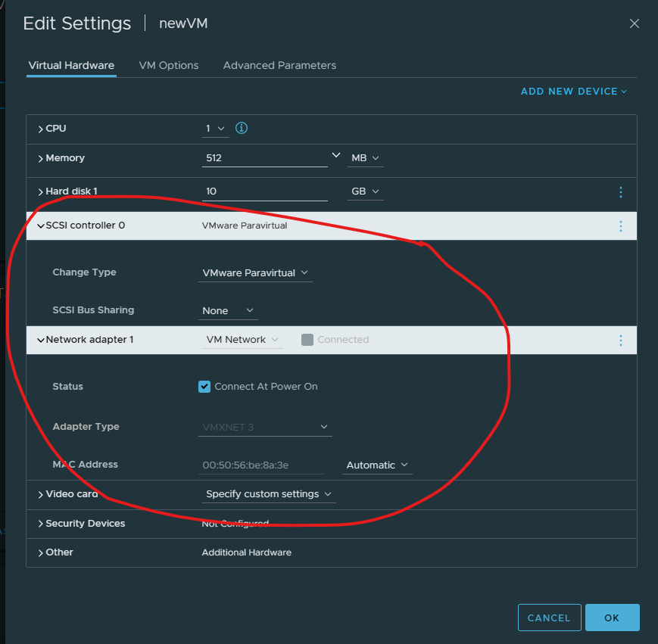Screen dimensions: 658x644
Task: Switch to VM Options tab
Action: click(x=169, y=65)
